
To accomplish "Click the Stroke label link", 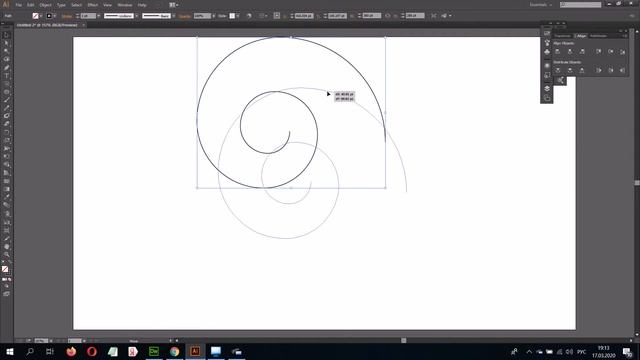I will [67, 16].
